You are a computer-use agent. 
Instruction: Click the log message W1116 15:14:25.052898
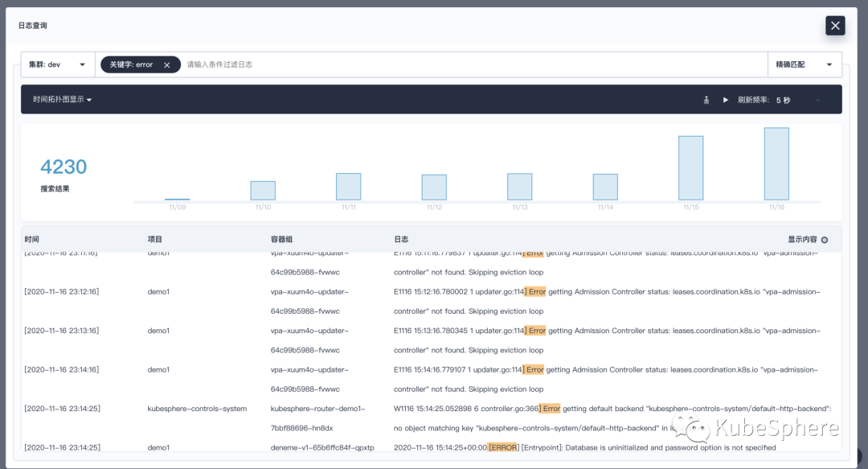(612, 418)
